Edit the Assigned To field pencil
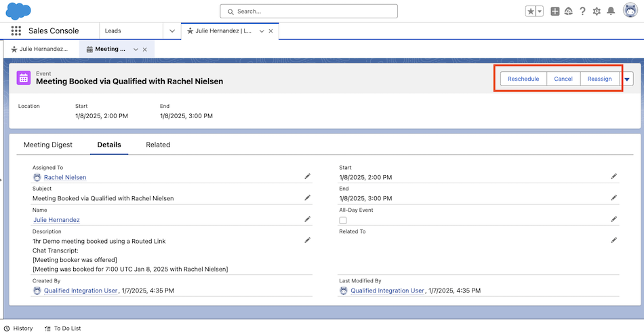This screenshot has width=644, height=336. pos(307,176)
